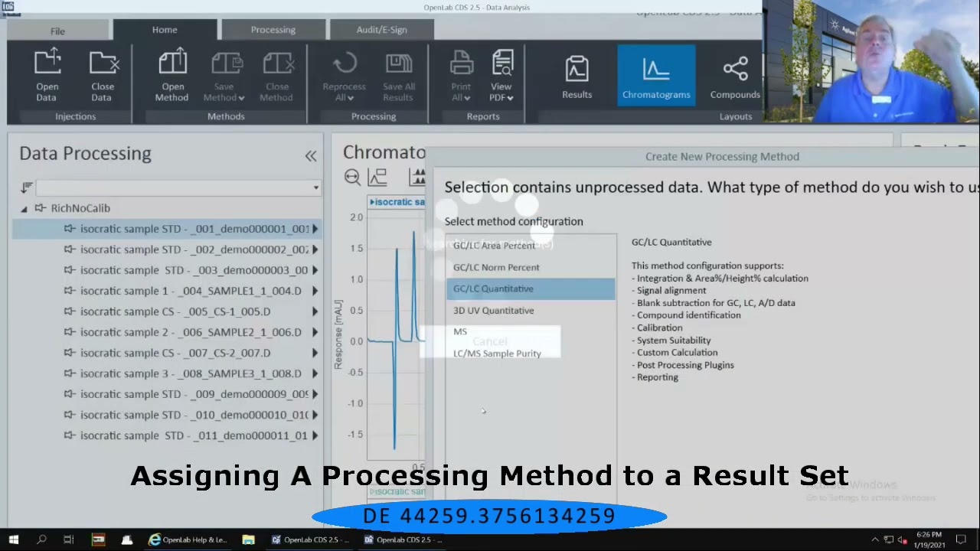Switch to the Results layout

(x=577, y=75)
